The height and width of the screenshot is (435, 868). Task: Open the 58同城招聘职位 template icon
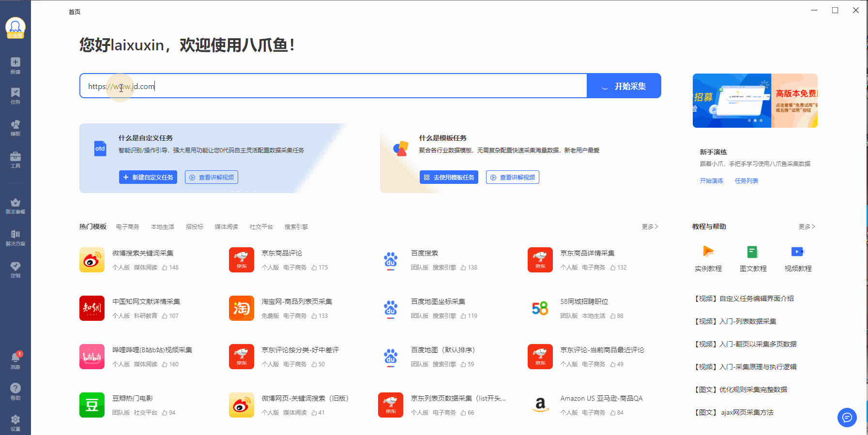point(540,308)
